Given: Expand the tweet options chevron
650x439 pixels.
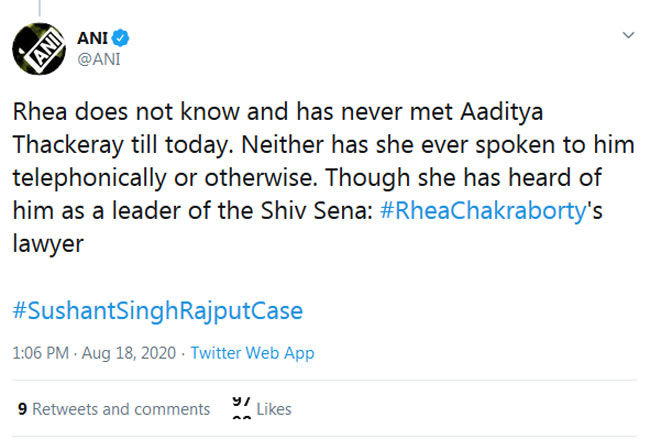Looking at the screenshot, I should pos(628,35).
